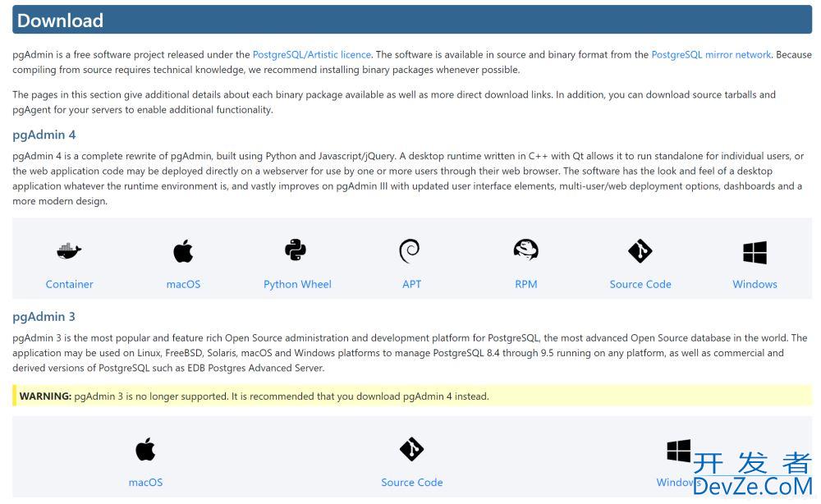The width and height of the screenshot is (821, 504).
Task: Click the Windows logo icon under pgAdmin 3
Action: coord(679,451)
